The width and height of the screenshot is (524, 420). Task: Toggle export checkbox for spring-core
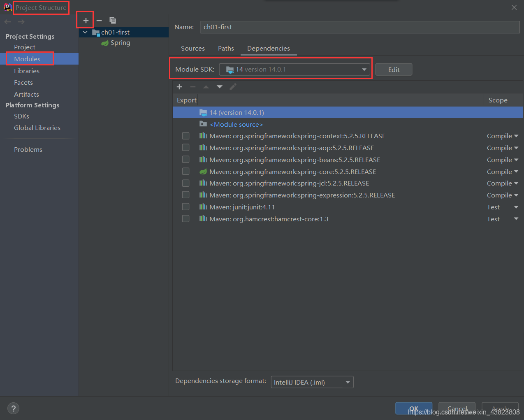point(186,171)
